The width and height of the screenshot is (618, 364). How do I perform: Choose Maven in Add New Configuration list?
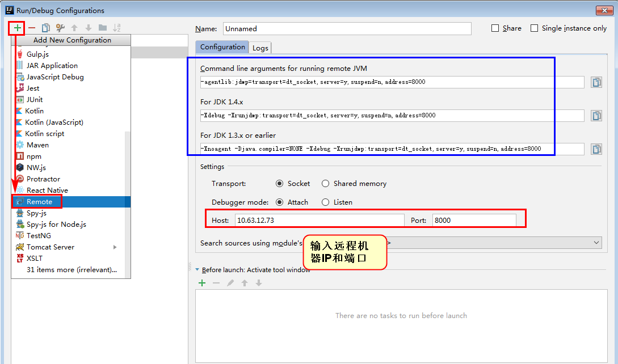click(37, 145)
